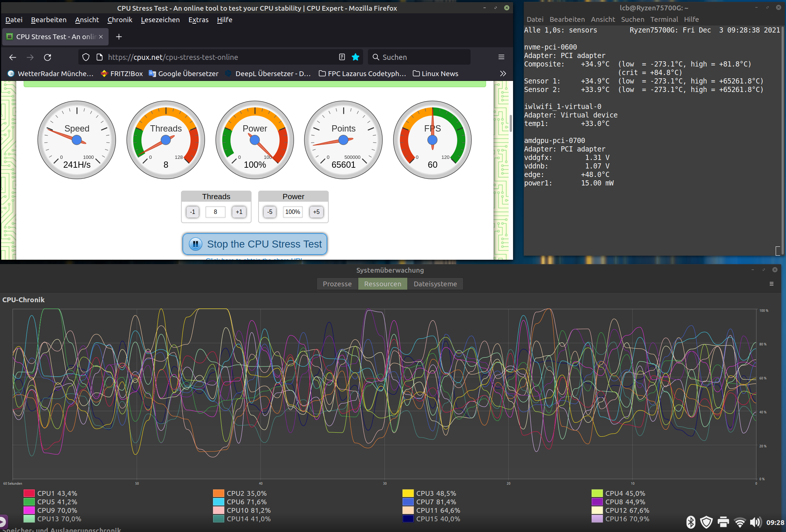Open FPC Lazarus Codetyphon bookmark folder
Viewport: 786px width, 532px height.
tap(362, 74)
